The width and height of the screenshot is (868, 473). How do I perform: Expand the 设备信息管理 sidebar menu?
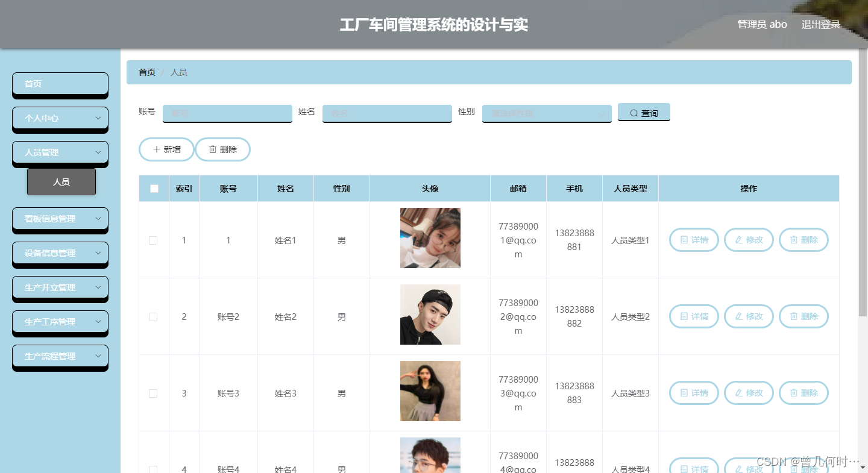click(60, 254)
